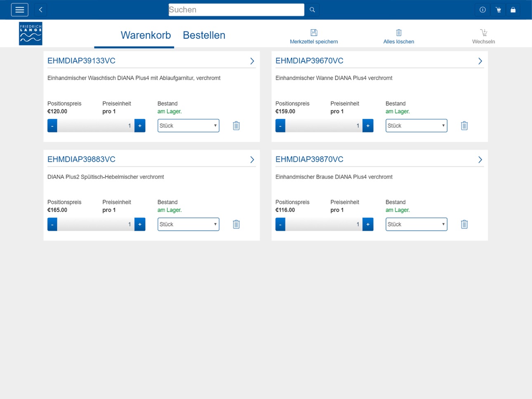Open details chevron for EHMDIAP39670VC
The width and height of the screenshot is (532, 399).
pos(480,61)
